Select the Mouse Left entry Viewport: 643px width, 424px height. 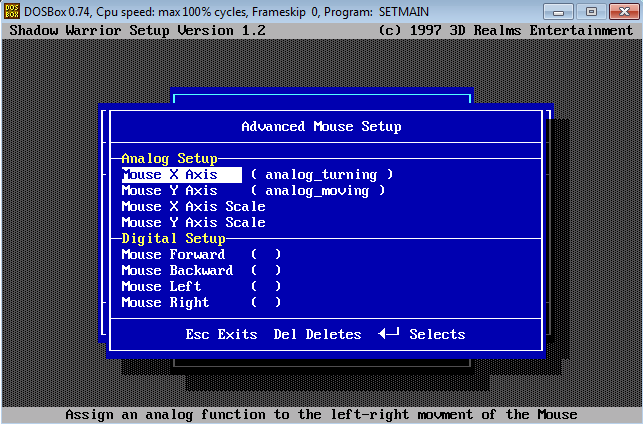[x=162, y=287]
